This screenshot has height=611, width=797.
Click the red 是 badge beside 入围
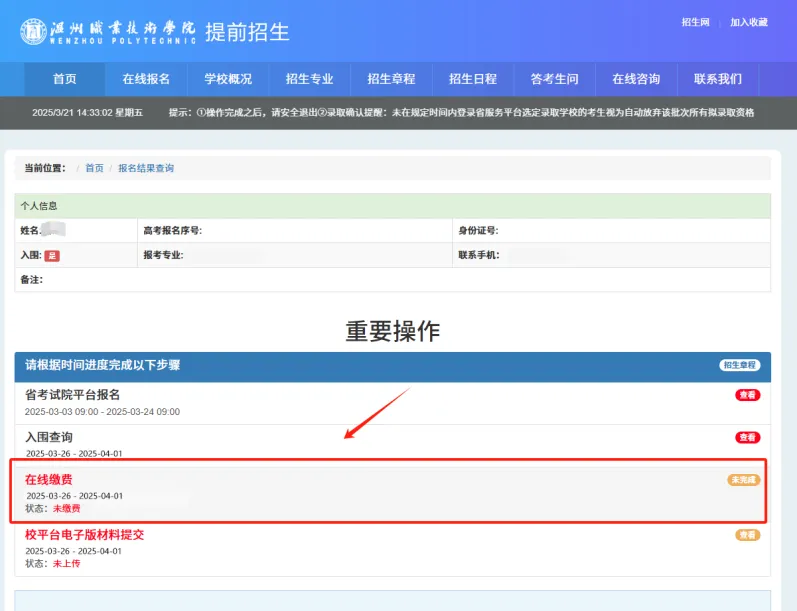(x=52, y=256)
